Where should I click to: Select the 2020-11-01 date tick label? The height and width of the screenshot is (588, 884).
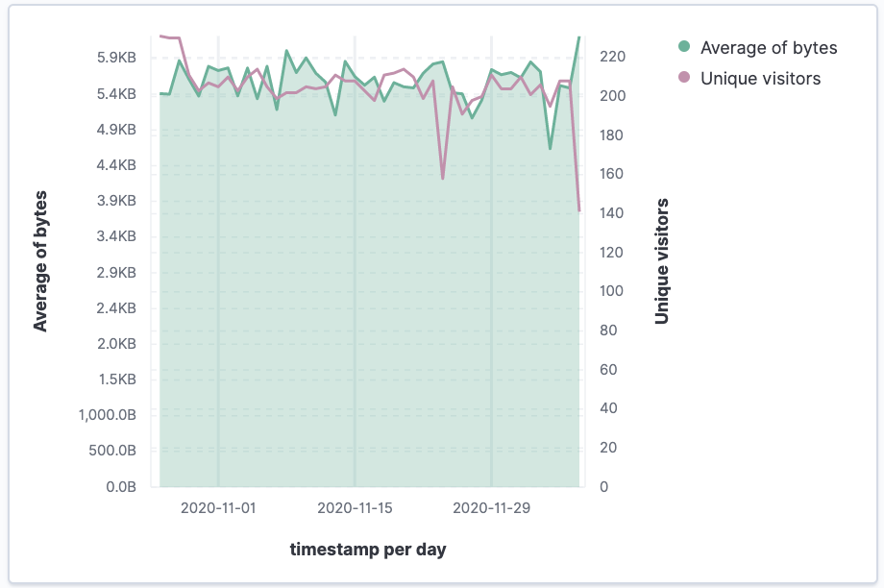click(x=218, y=507)
